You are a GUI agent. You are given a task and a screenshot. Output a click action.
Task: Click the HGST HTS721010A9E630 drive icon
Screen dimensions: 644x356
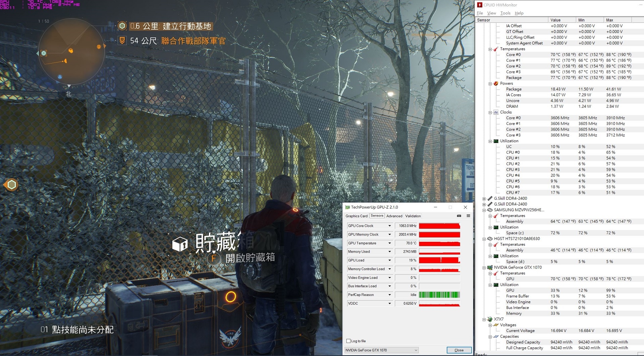tap(490, 239)
